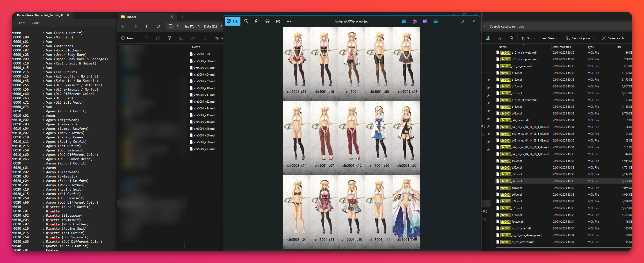
Task: Select chr5001_c49.mdl in model folder list
Action: [x=204, y=129]
